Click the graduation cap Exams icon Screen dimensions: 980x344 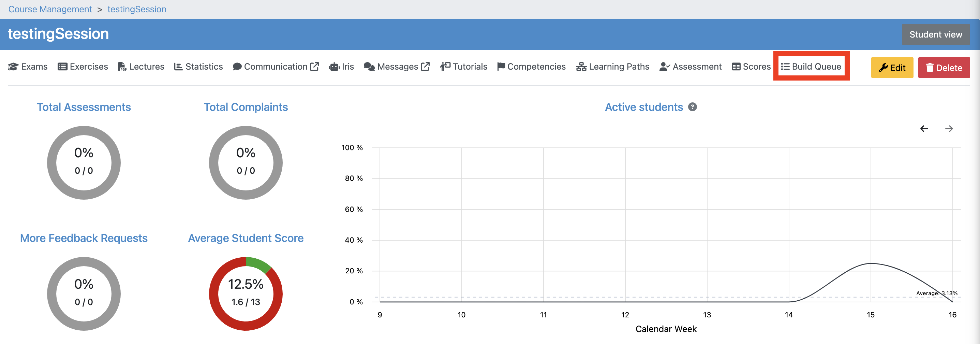(x=13, y=67)
